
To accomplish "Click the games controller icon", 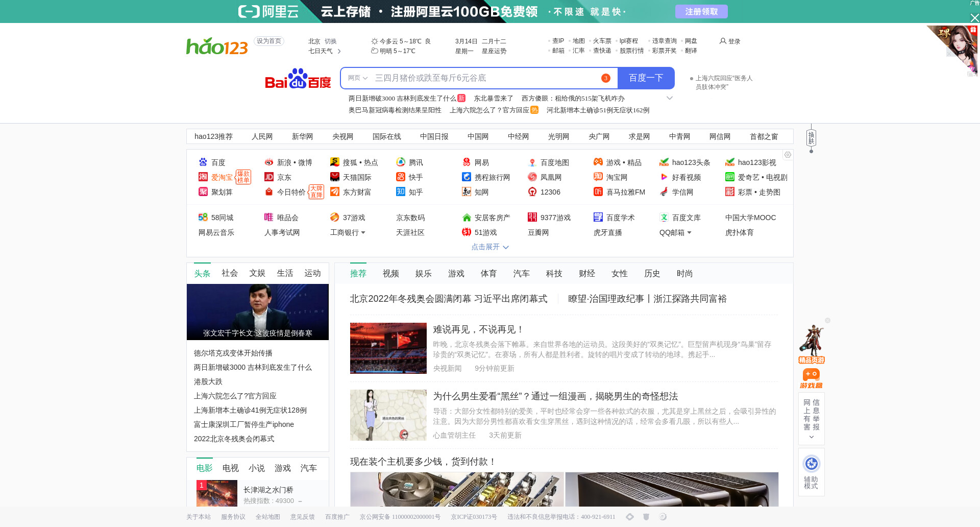I will pos(598,162).
